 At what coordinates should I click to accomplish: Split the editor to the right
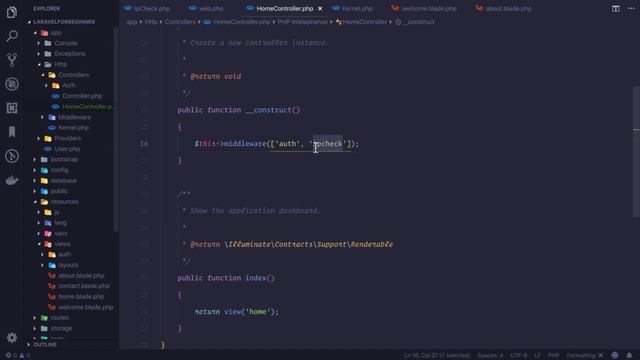[x=616, y=9]
